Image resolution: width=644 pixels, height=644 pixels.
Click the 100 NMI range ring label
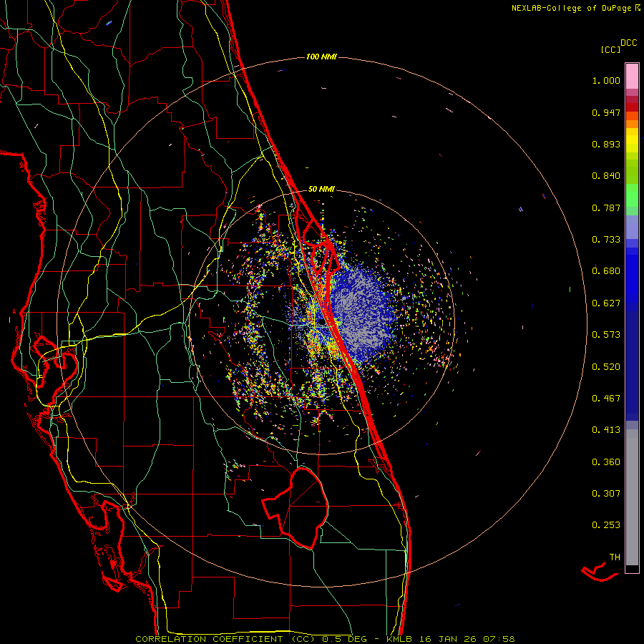pyautogui.click(x=321, y=57)
